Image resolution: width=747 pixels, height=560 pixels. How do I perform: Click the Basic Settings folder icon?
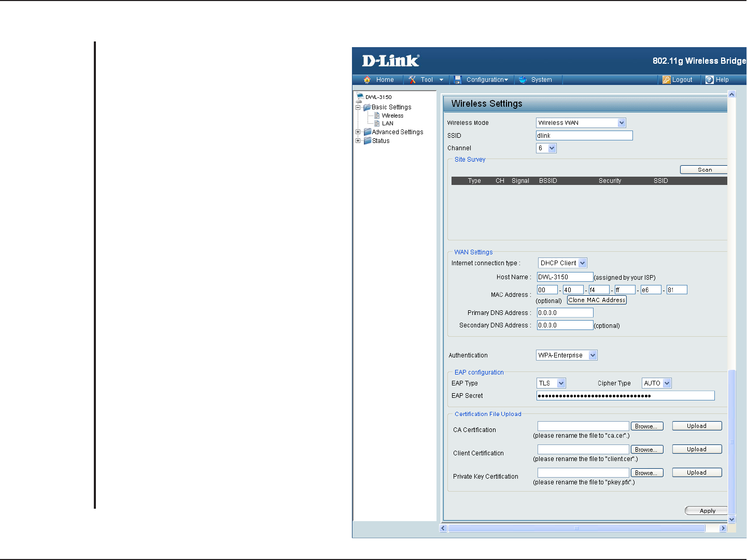tap(367, 107)
